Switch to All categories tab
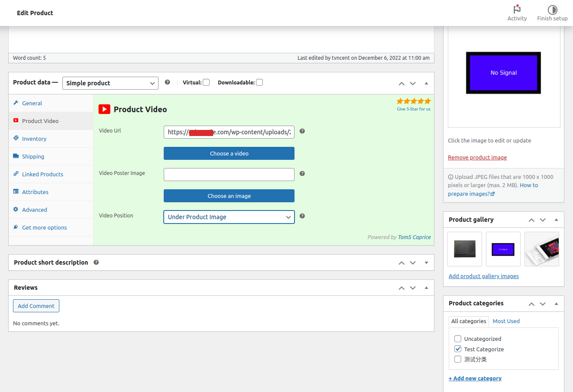Viewport: 573px width, 392px height. coord(469,321)
